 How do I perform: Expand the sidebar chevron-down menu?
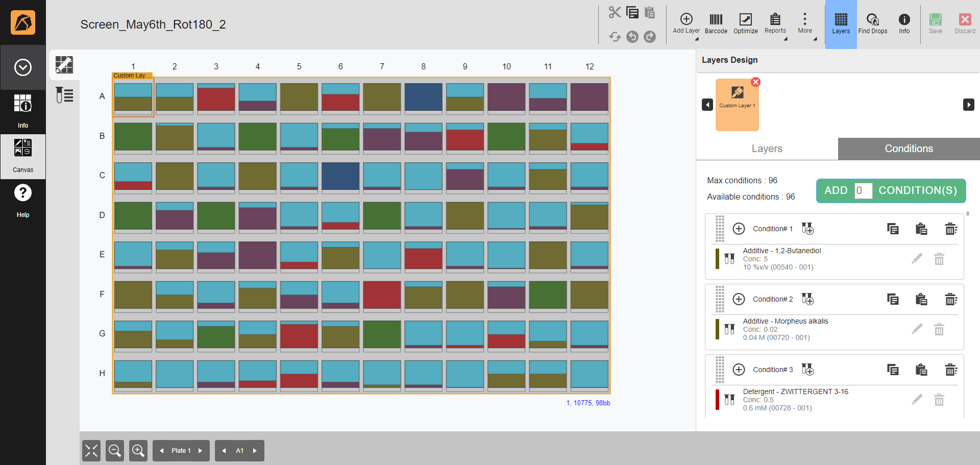pyautogui.click(x=23, y=67)
